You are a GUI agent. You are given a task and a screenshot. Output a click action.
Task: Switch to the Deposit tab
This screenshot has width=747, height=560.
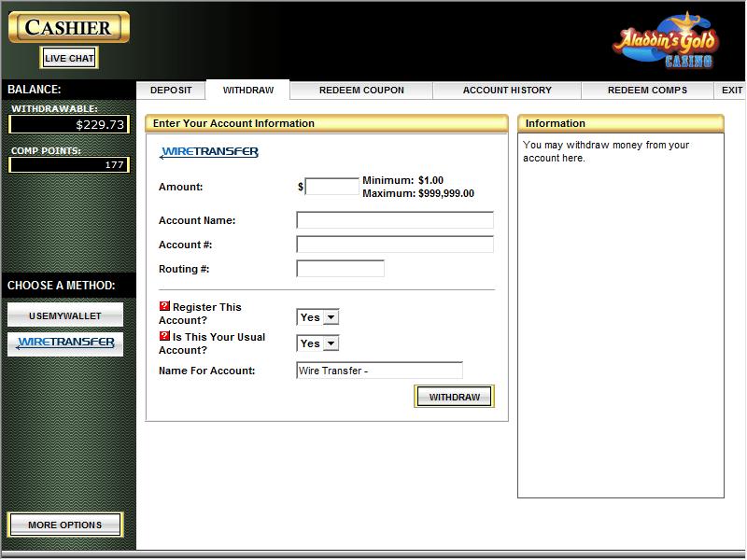point(171,91)
